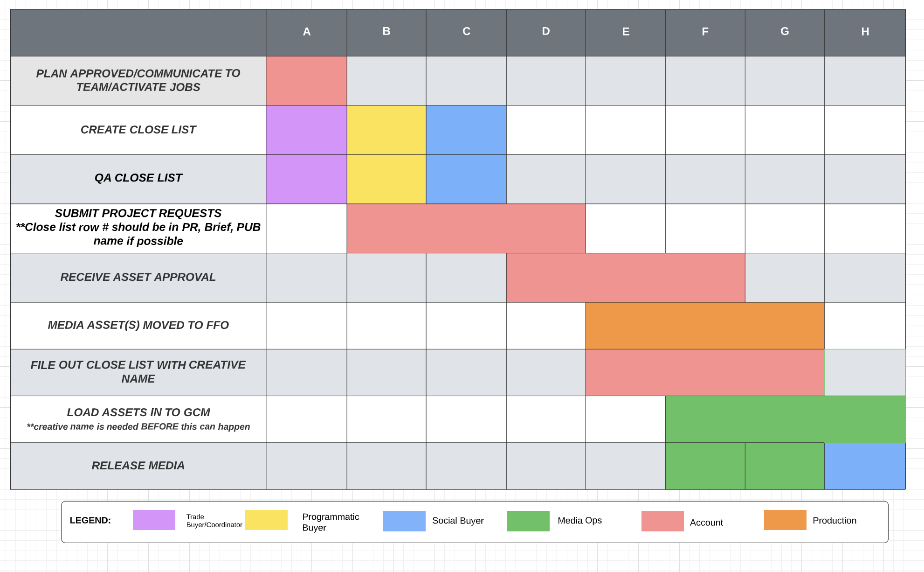Select the orange Production legend swatch
Image resolution: width=924 pixels, height=572 pixels.
785,520
